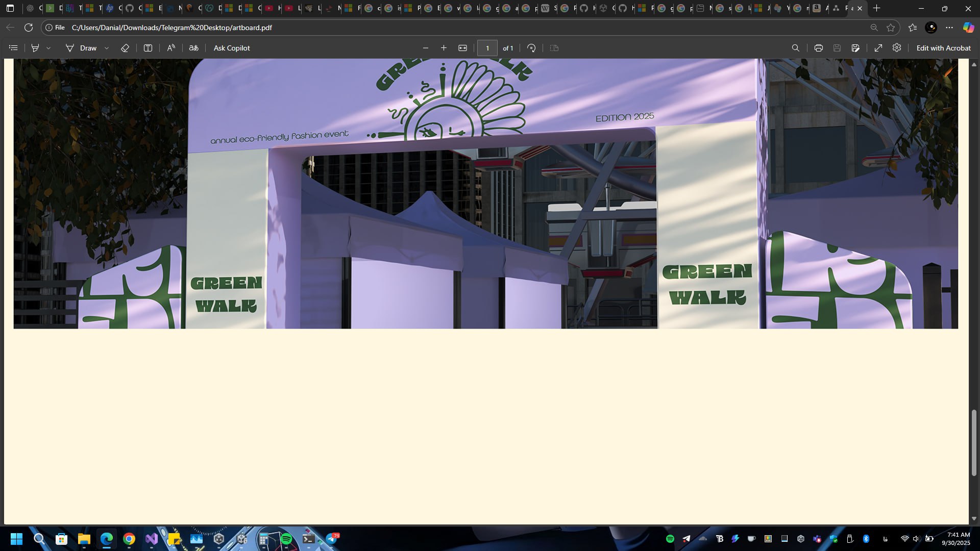Open the browser Settings and more menu

tap(949, 28)
